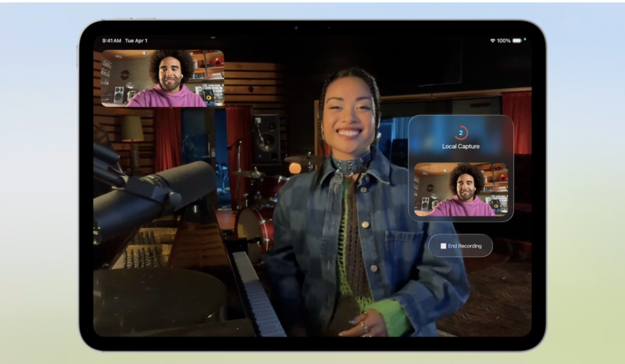Tap the Tue Apr 1 date
Screen dimensions: 625x364
pyautogui.click(x=136, y=41)
